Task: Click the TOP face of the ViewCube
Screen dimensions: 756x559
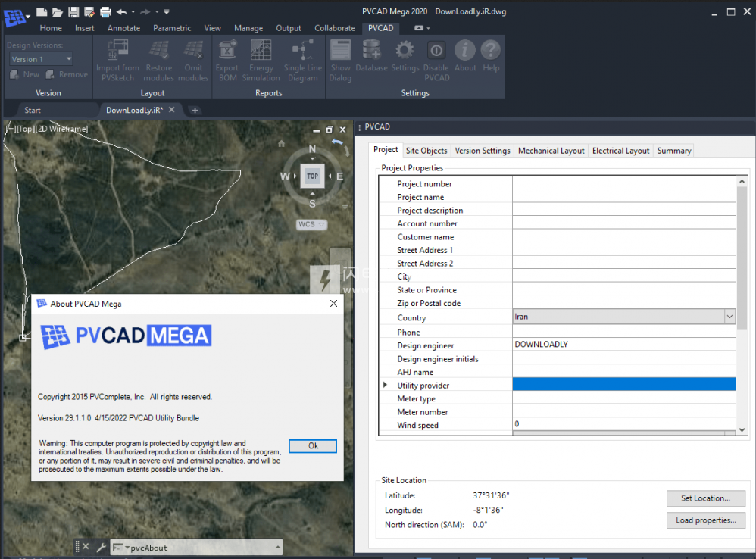Action: tap(312, 176)
